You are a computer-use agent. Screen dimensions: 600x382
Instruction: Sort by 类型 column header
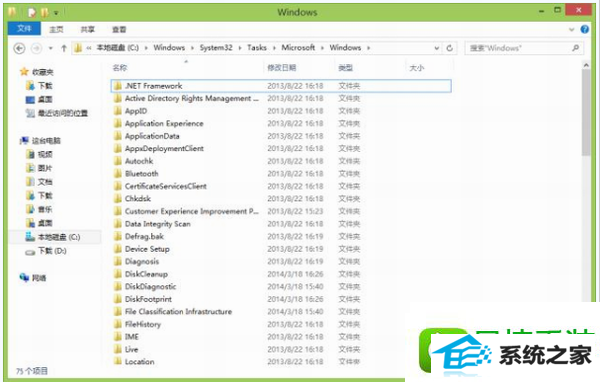tap(346, 68)
